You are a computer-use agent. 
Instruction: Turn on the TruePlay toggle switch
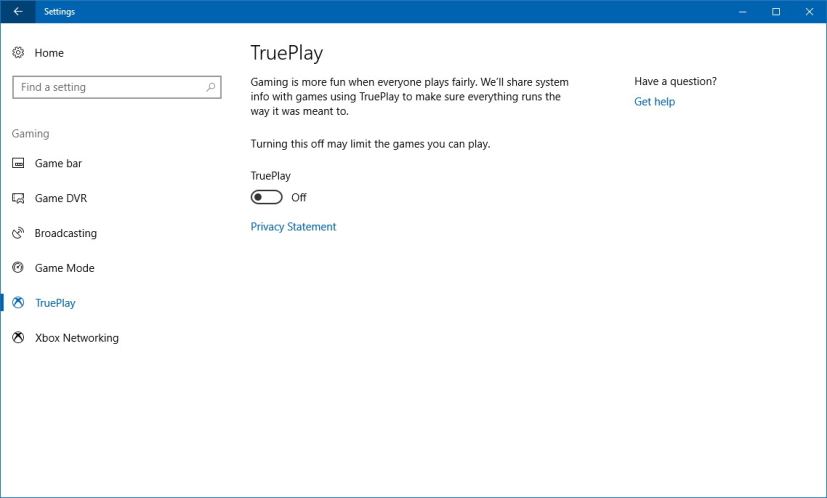coord(266,197)
